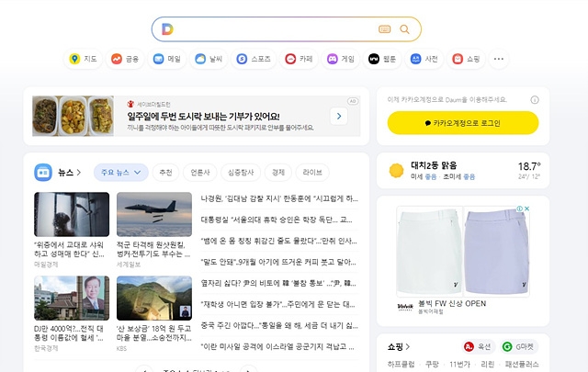Expand the more services ellipsis button
Image resolution: width=588 pixels, height=372 pixels.
499,59
